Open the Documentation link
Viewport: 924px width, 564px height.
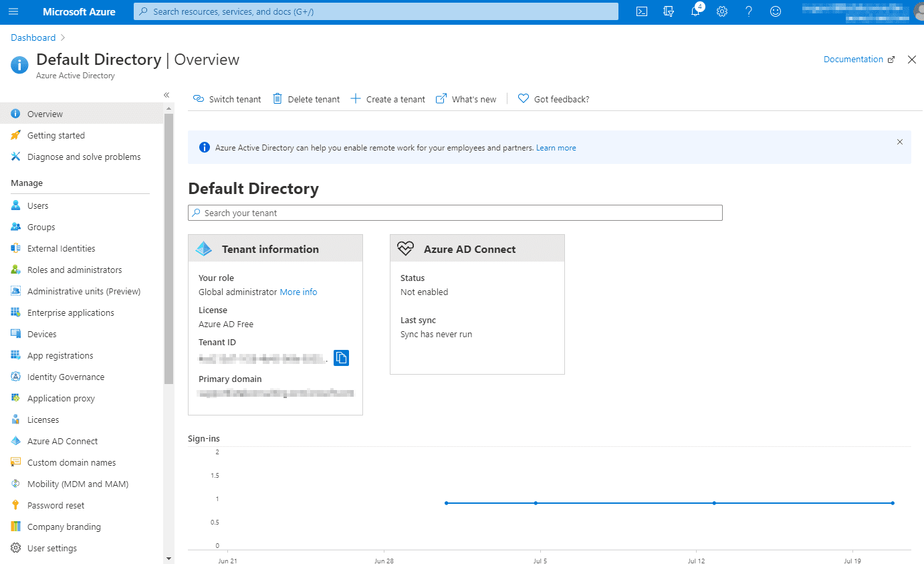click(858, 60)
